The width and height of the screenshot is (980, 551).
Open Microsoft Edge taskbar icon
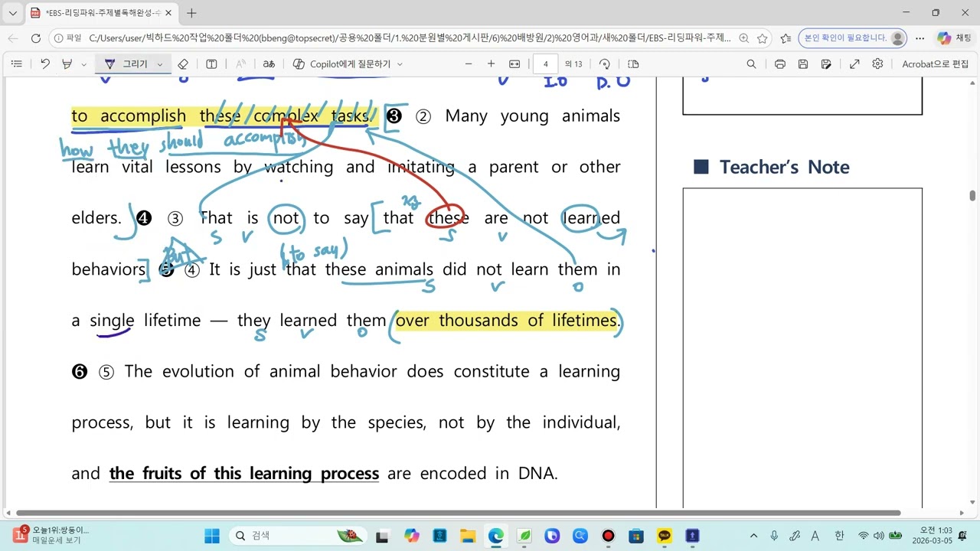coord(496,536)
